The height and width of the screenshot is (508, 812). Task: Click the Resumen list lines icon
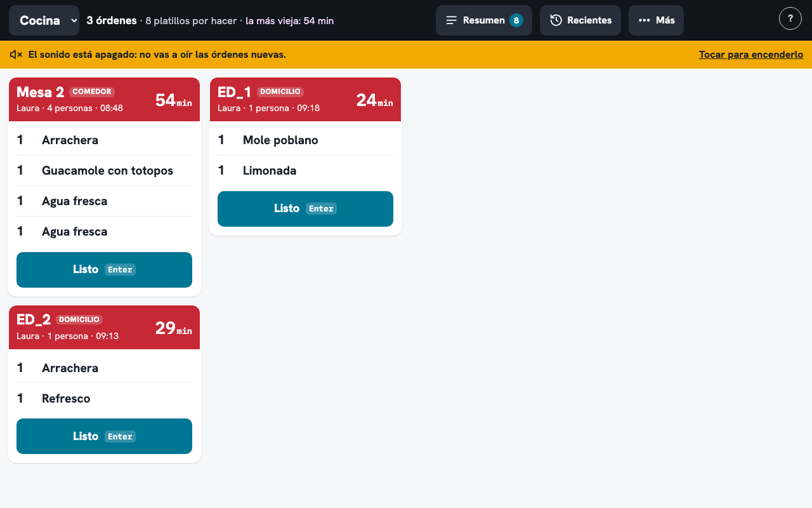[452, 20]
